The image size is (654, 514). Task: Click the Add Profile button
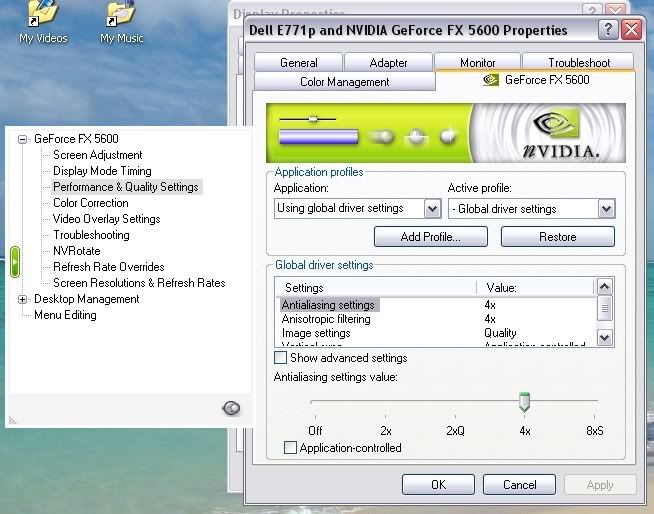coord(430,237)
